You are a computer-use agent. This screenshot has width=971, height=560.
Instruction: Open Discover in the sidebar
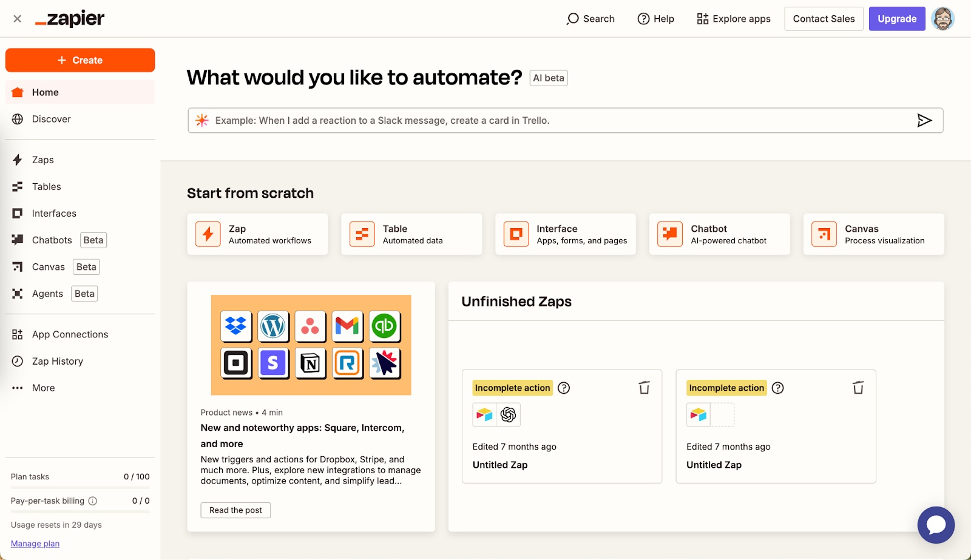tap(80, 119)
